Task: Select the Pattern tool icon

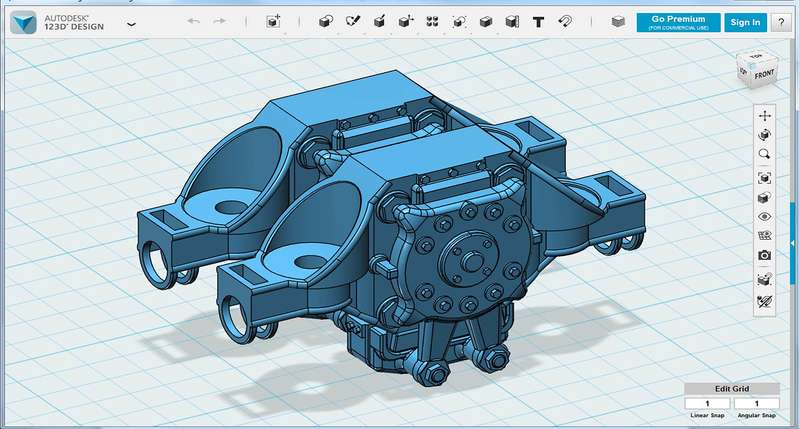Action: point(433,21)
